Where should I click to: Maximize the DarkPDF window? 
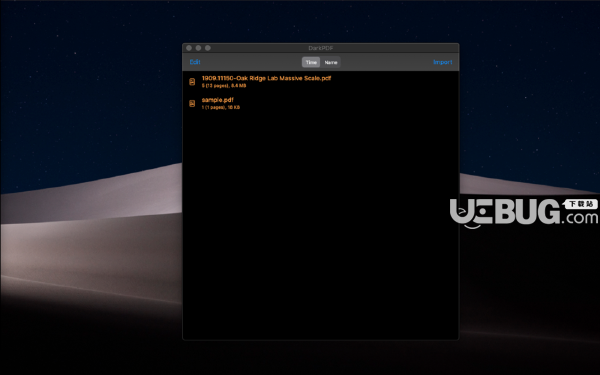pos(208,48)
